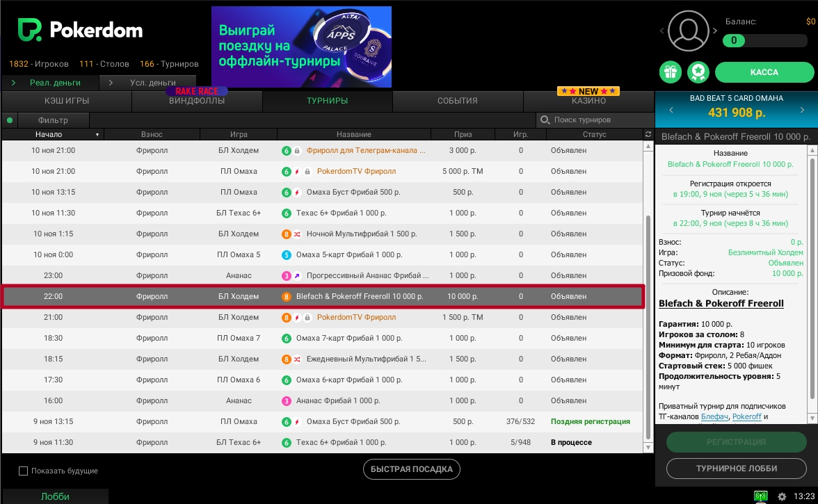This screenshot has width=818, height=504.
Task: Open the СОБЫТИЯ tab
Action: tap(458, 101)
